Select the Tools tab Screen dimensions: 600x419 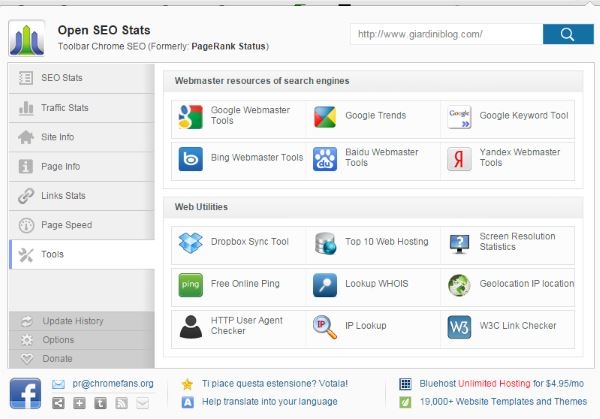(82, 254)
